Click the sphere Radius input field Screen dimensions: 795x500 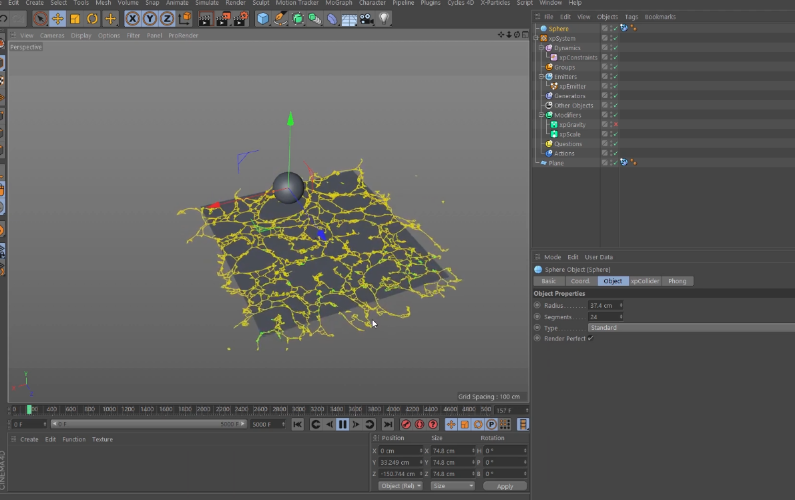[602, 305]
